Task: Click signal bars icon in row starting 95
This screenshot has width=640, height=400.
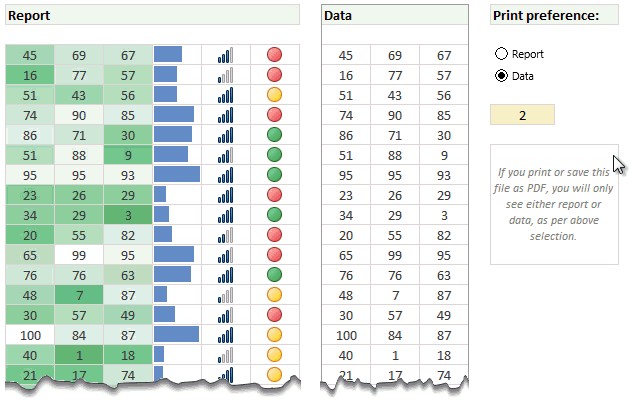Action: click(x=226, y=174)
